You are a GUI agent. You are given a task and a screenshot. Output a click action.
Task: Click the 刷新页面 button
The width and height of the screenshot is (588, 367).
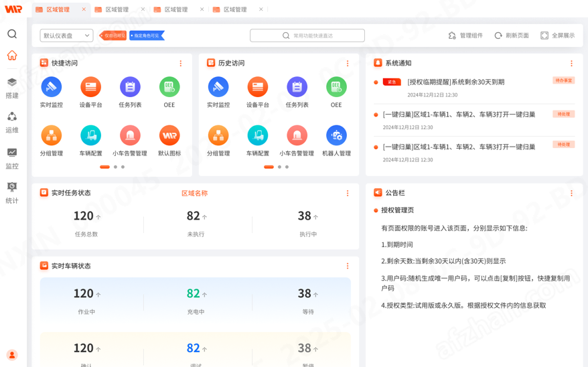click(511, 35)
